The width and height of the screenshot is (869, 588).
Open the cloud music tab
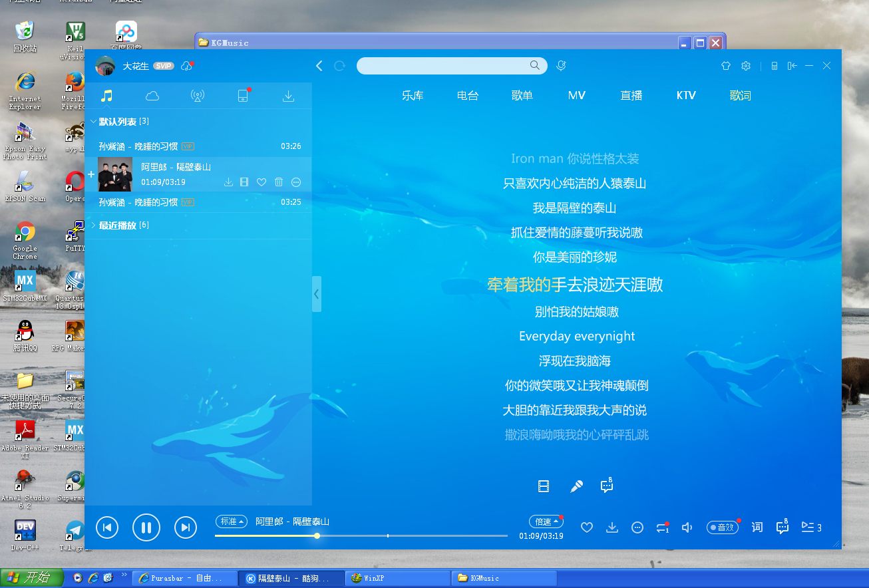pyautogui.click(x=152, y=96)
